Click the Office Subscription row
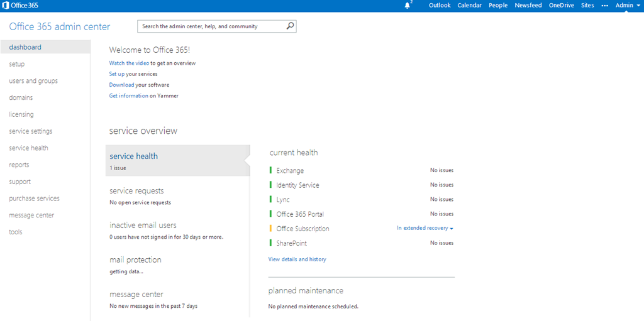 [x=362, y=229]
